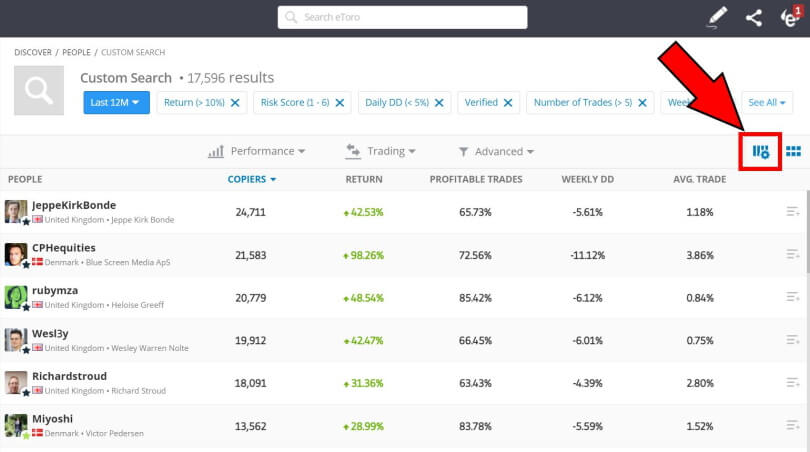Open the column settings icon
The height and width of the screenshot is (452, 810).
(x=760, y=151)
